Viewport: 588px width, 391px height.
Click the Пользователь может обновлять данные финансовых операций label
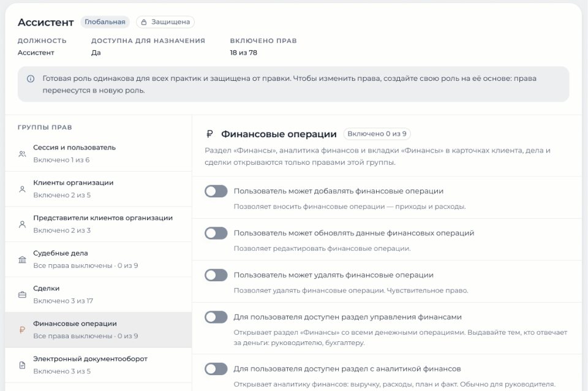tap(354, 233)
